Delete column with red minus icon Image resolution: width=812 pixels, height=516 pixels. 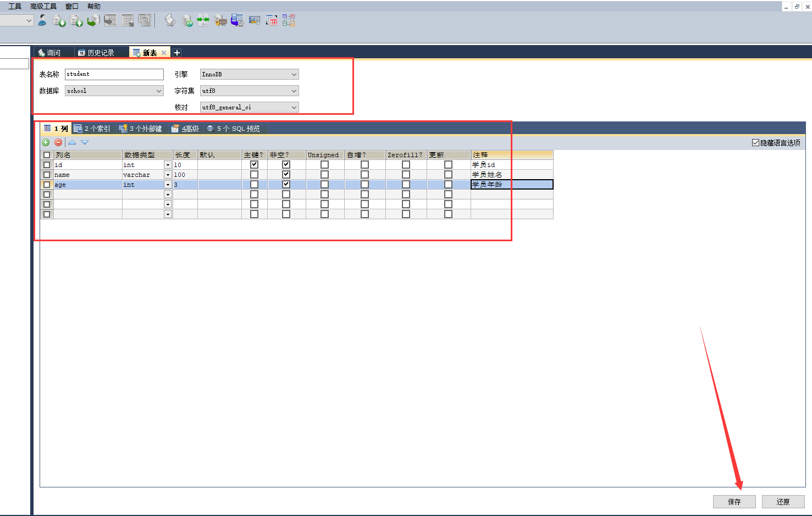[58, 142]
